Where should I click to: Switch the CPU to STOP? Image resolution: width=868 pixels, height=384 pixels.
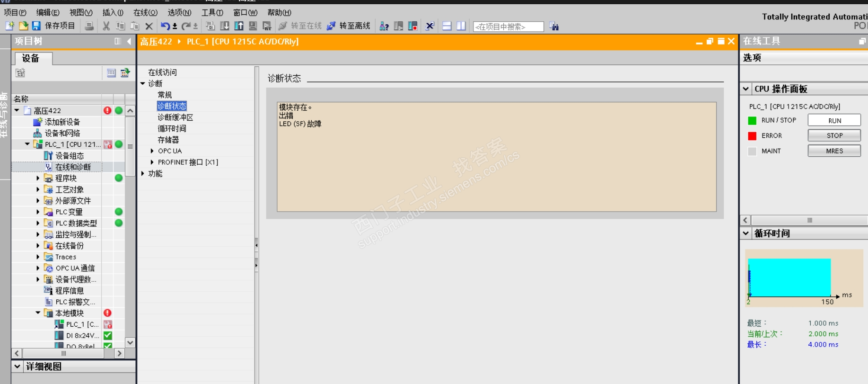coord(834,135)
